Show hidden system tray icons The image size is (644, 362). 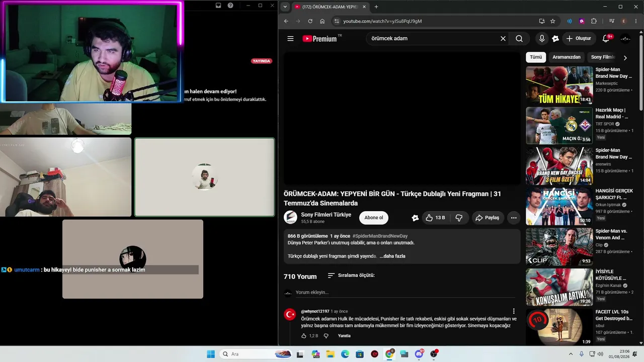click(571, 354)
